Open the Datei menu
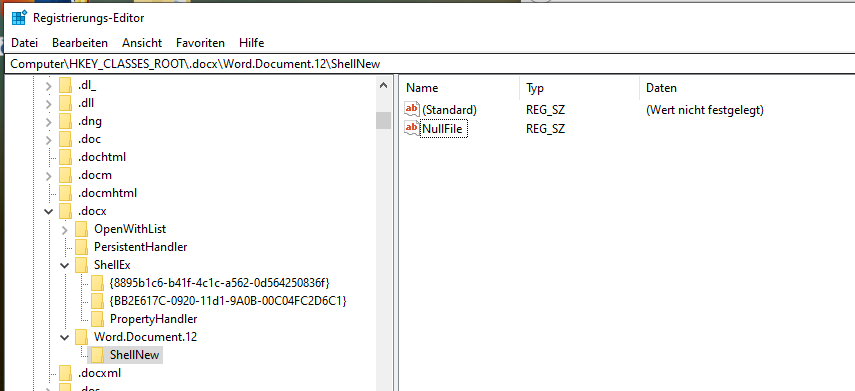855x391 pixels. click(25, 43)
